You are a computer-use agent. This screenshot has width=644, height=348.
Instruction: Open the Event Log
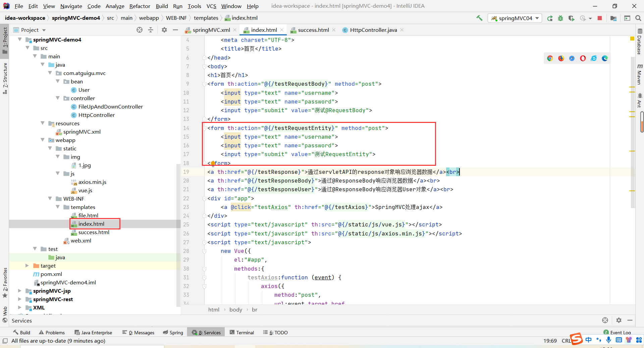[x=617, y=332]
